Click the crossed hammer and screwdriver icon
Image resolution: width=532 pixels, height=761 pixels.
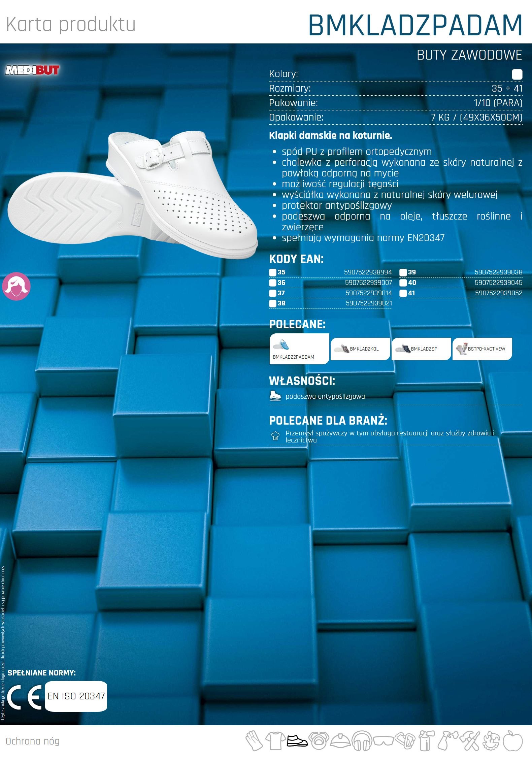469,741
